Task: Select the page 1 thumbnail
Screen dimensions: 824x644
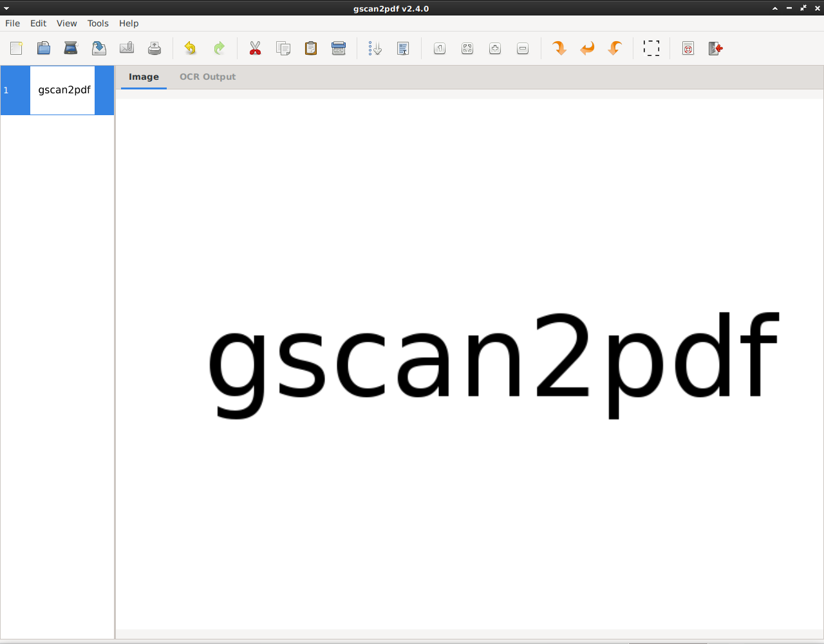Action: point(62,90)
